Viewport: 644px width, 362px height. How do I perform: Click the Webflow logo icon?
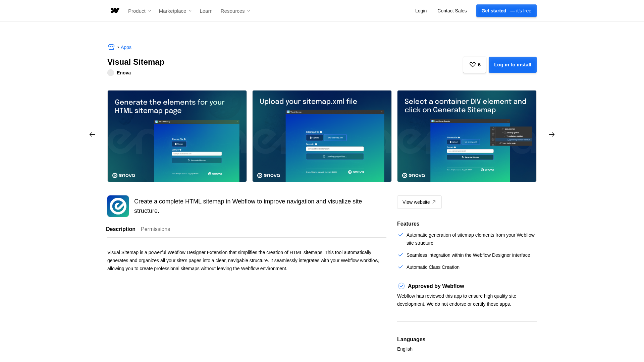pyautogui.click(x=115, y=11)
